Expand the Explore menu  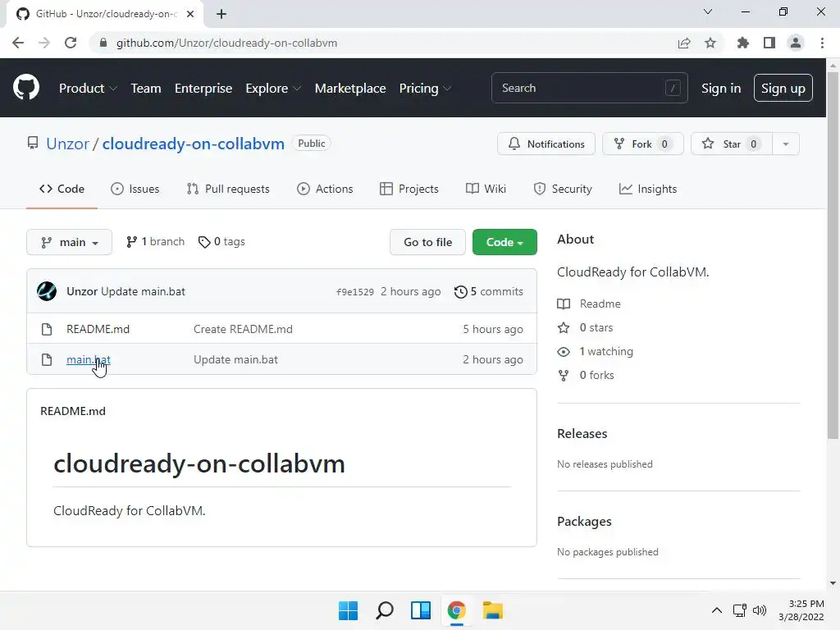click(273, 89)
